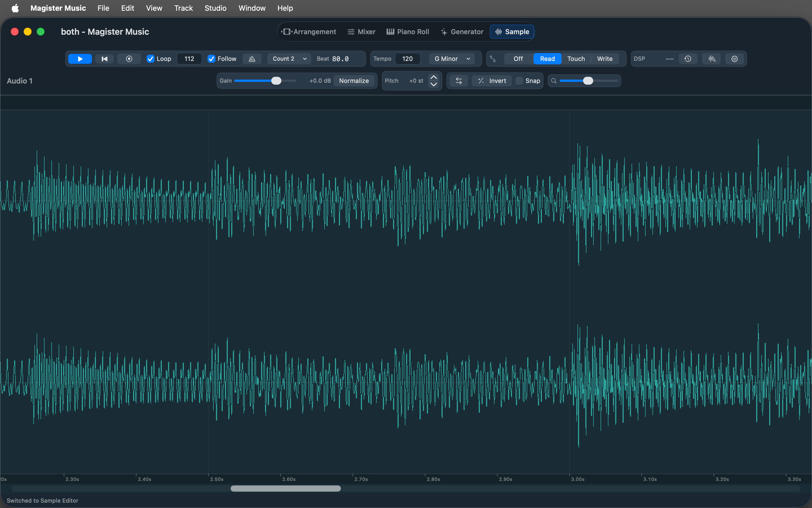Image resolution: width=812 pixels, height=508 pixels.
Task: Open the Window menu
Action: (252, 8)
